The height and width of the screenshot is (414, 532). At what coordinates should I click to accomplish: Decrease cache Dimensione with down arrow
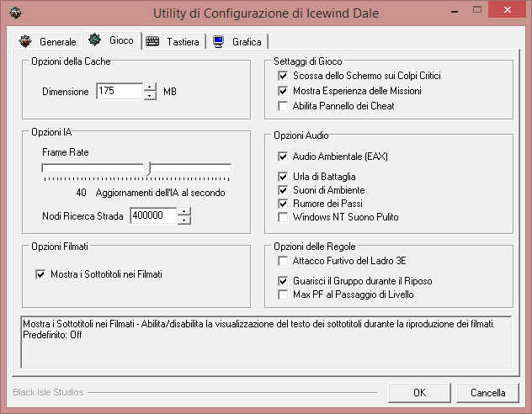tap(150, 96)
